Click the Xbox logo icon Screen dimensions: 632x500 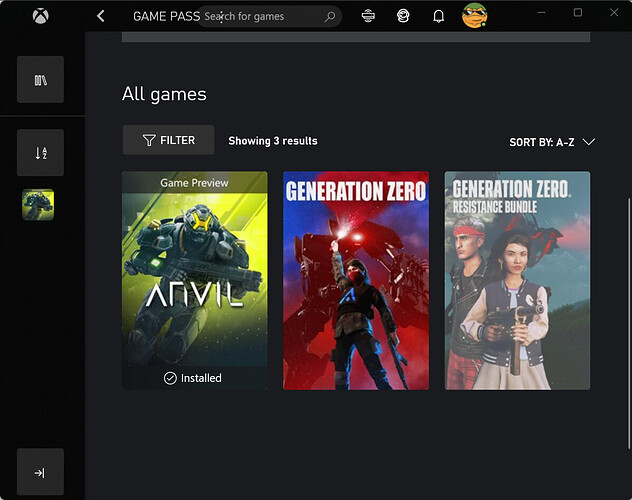click(x=41, y=16)
